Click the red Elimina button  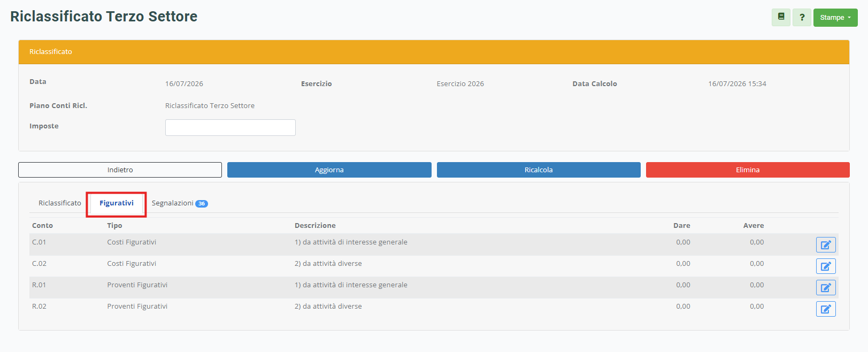point(748,170)
